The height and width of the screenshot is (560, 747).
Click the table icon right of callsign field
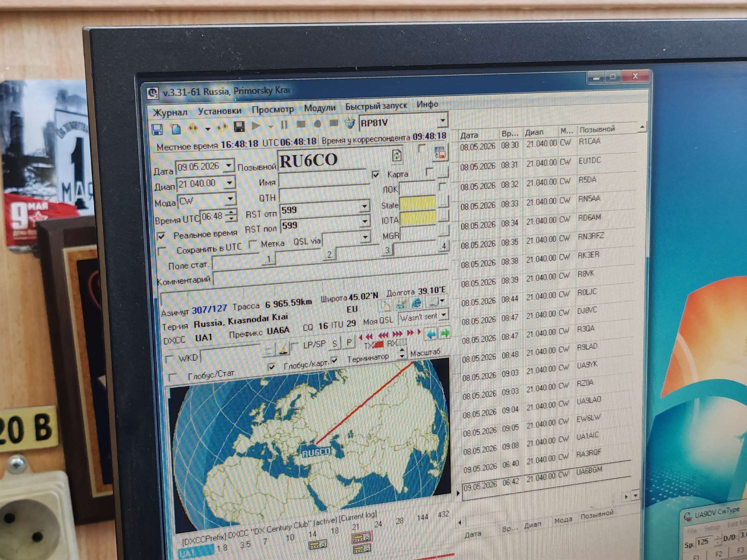(440, 153)
